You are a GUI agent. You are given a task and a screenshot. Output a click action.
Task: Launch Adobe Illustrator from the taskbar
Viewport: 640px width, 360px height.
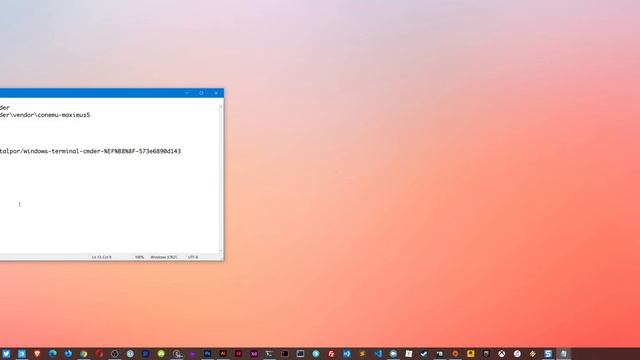(223, 354)
